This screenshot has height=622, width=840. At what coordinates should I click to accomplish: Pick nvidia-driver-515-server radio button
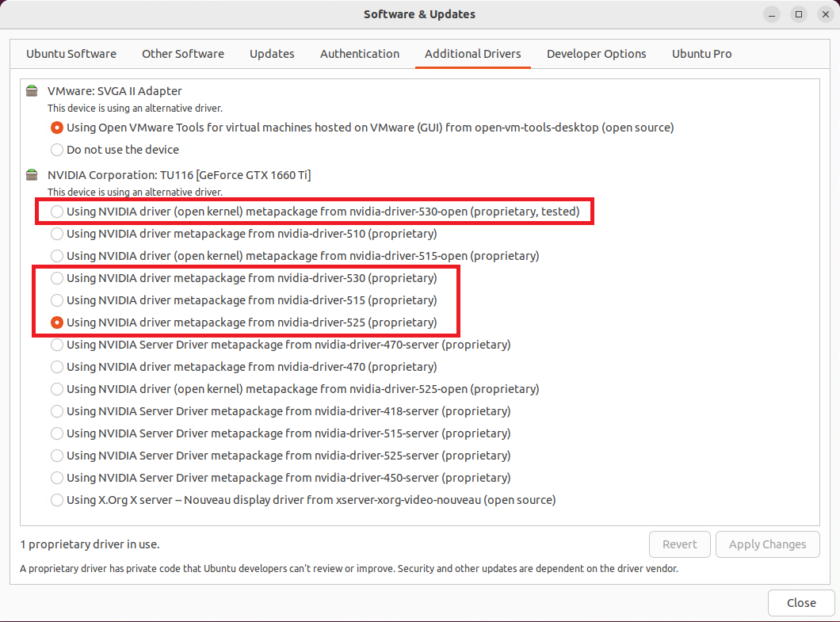coord(57,433)
